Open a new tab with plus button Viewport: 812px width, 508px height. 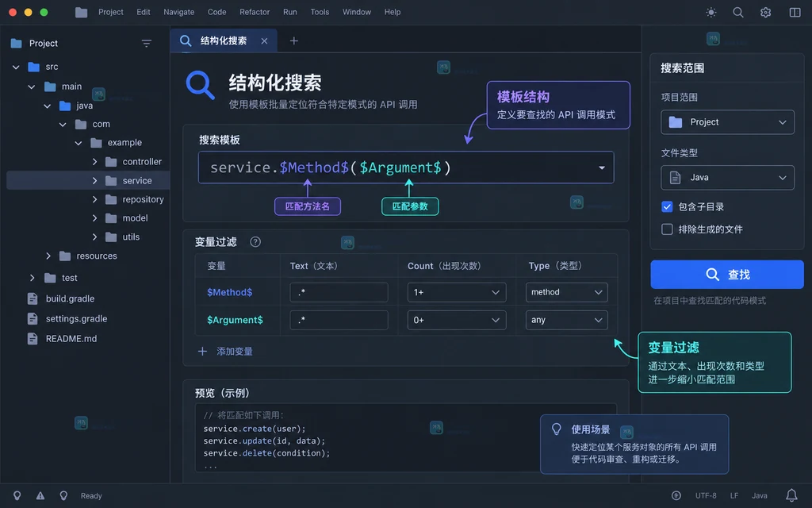point(293,41)
